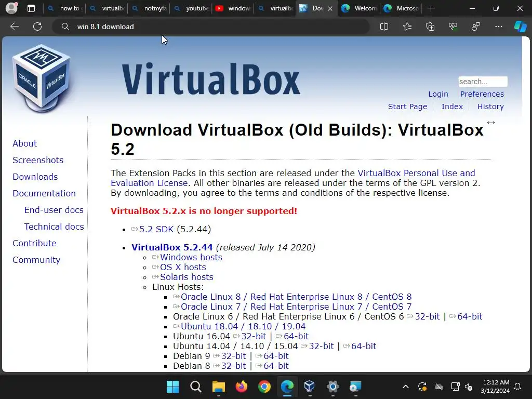This screenshot has height=399, width=532.
Task: Download Debian 8 64-bit package
Action: [276, 366]
